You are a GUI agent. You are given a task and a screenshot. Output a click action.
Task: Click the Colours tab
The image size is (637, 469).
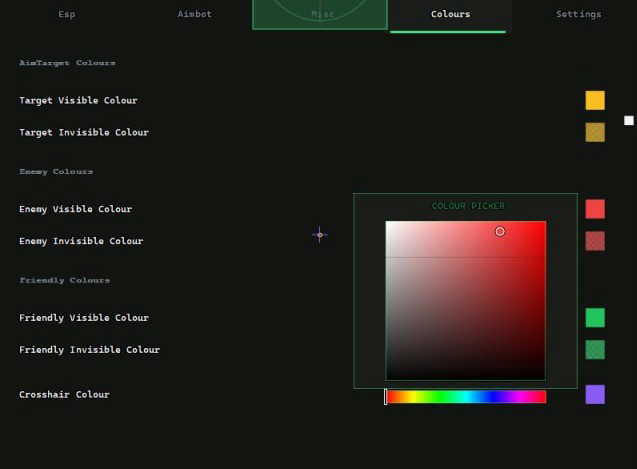(x=450, y=14)
